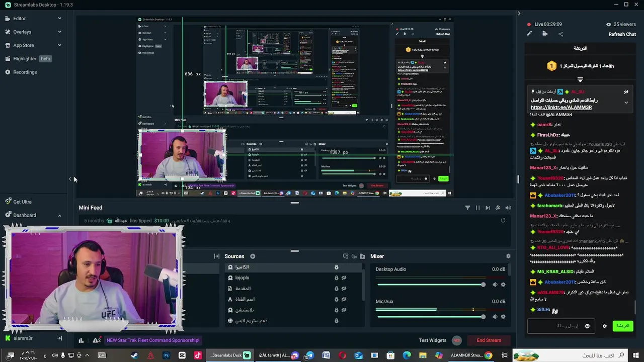
Task: Expand the Overlays chevron
Action: tap(59, 32)
